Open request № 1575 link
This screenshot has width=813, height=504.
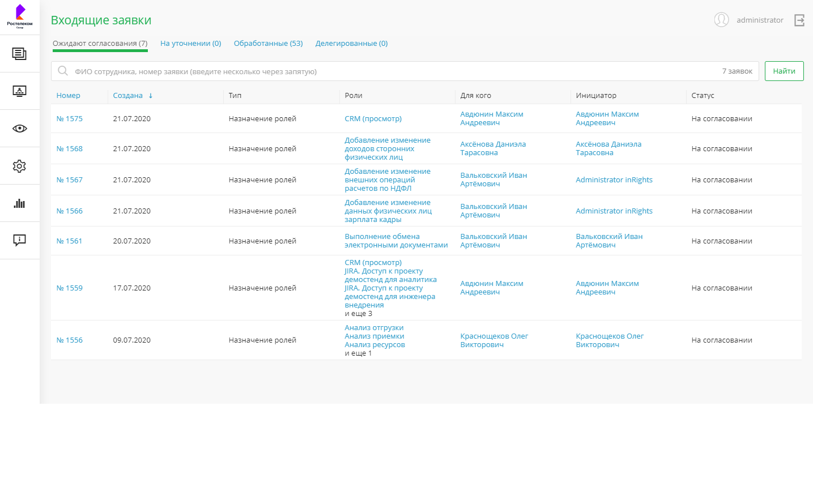69,119
